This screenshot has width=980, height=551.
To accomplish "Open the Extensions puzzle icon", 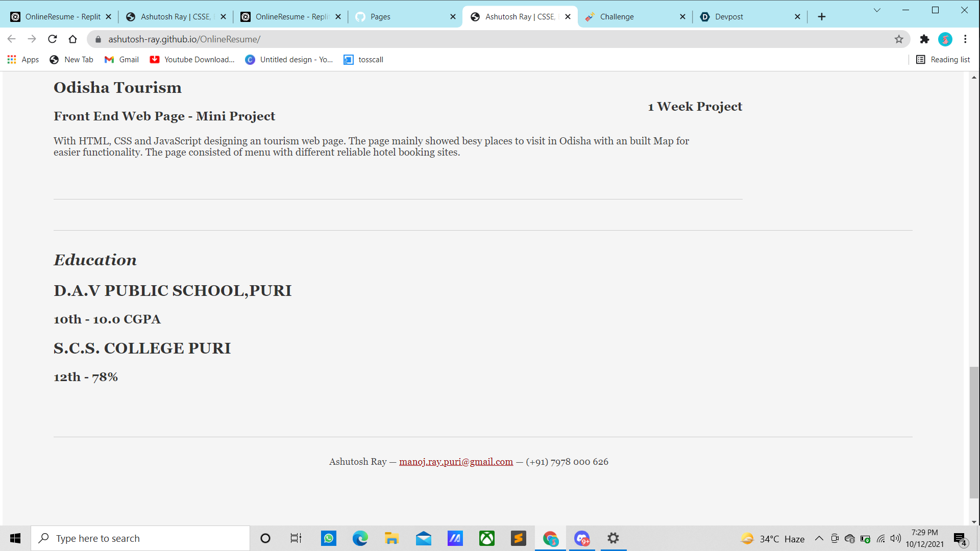I will click(x=924, y=39).
